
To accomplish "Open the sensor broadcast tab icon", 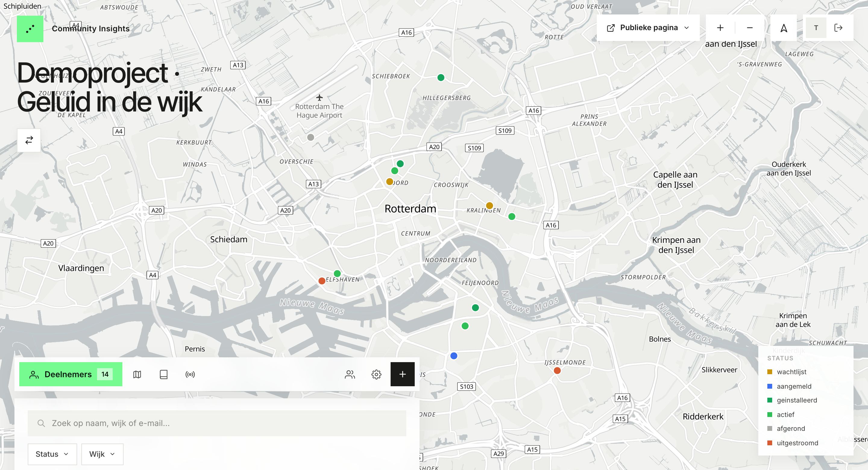I will 190,374.
